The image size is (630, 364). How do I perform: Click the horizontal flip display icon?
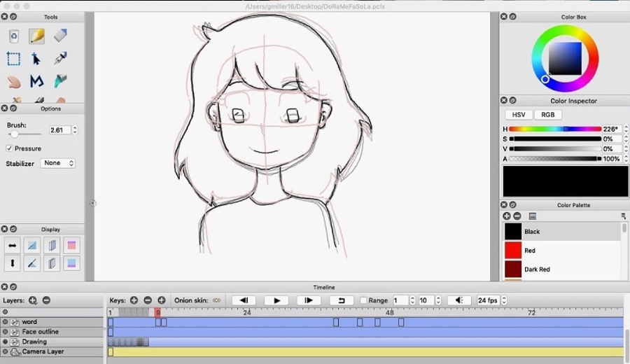12,245
